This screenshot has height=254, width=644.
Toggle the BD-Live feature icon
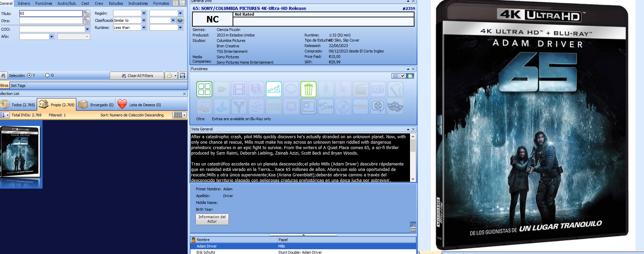point(326,107)
